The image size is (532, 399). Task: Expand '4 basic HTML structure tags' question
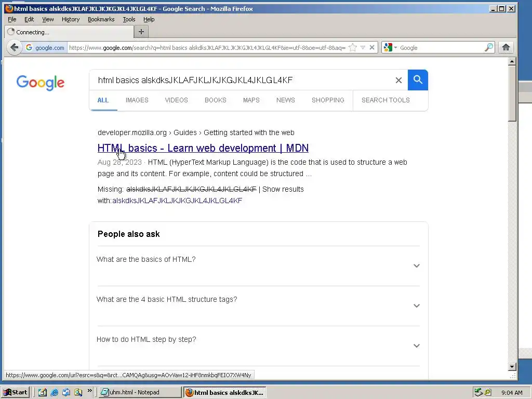258,305
